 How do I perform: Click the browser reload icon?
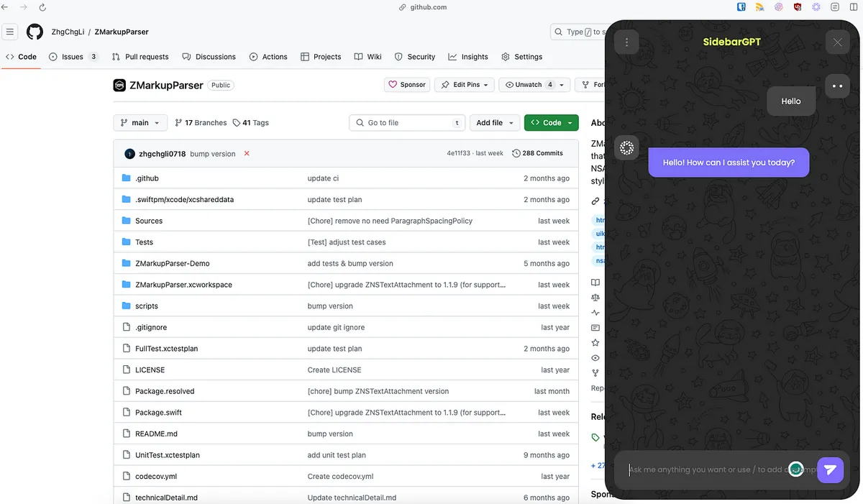[42, 7]
